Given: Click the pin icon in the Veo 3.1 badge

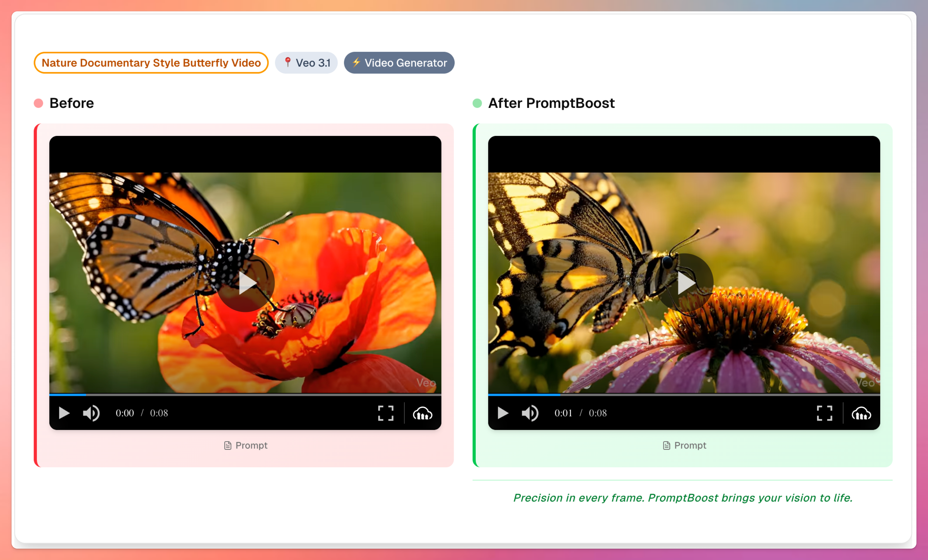Looking at the screenshot, I should [x=287, y=62].
